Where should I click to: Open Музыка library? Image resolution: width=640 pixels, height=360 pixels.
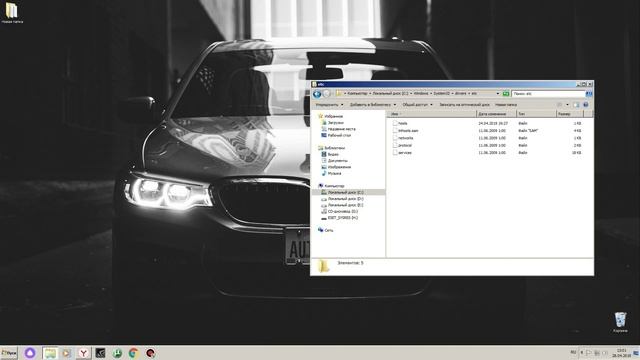pos(331,173)
